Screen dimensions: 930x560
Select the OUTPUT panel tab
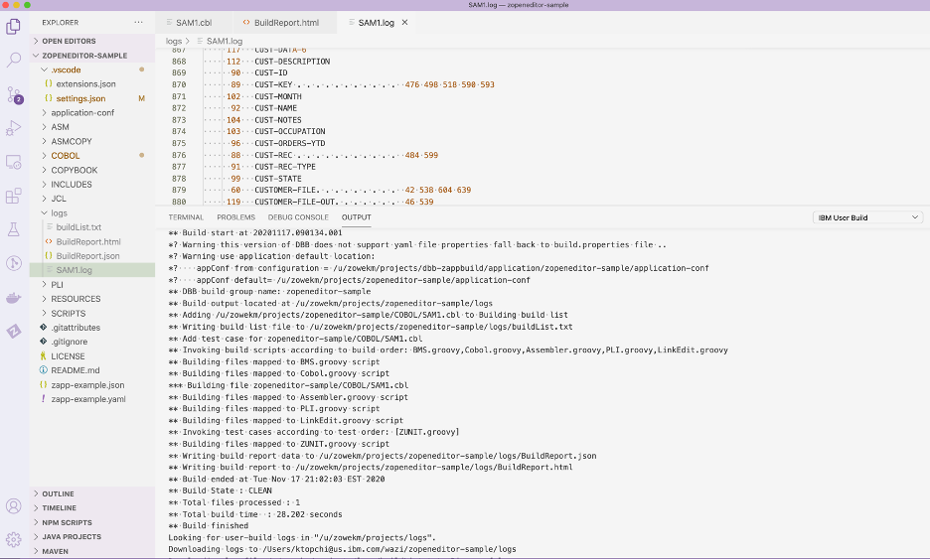pyautogui.click(x=357, y=217)
